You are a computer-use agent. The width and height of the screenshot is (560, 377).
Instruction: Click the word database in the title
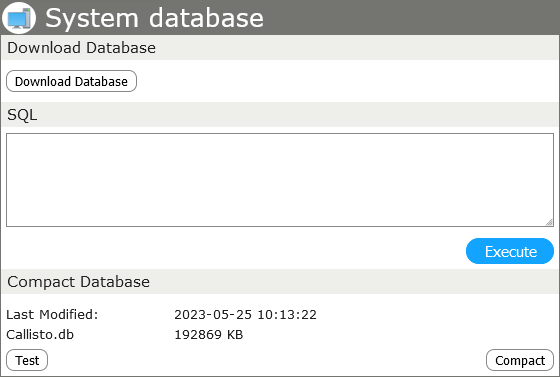[206, 18]
